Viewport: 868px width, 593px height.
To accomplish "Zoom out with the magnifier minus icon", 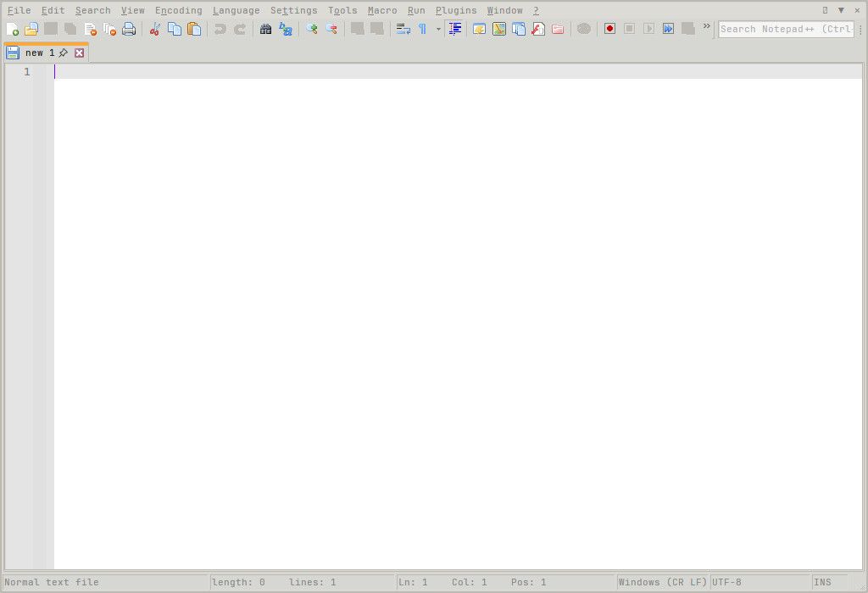I will tap(331, 29).
